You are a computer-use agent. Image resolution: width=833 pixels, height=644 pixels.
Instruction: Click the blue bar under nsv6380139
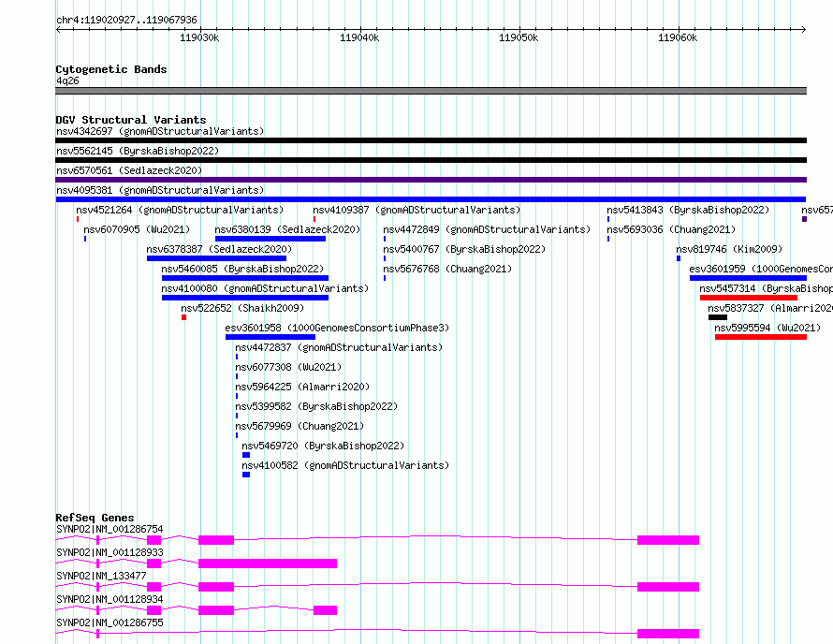[x=270, y=239]
